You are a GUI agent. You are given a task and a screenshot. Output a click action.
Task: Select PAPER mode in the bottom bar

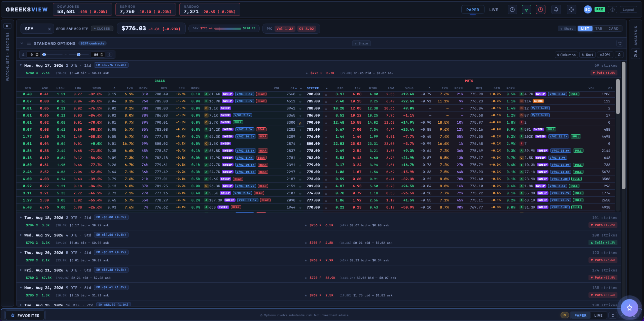click(580, 315)
